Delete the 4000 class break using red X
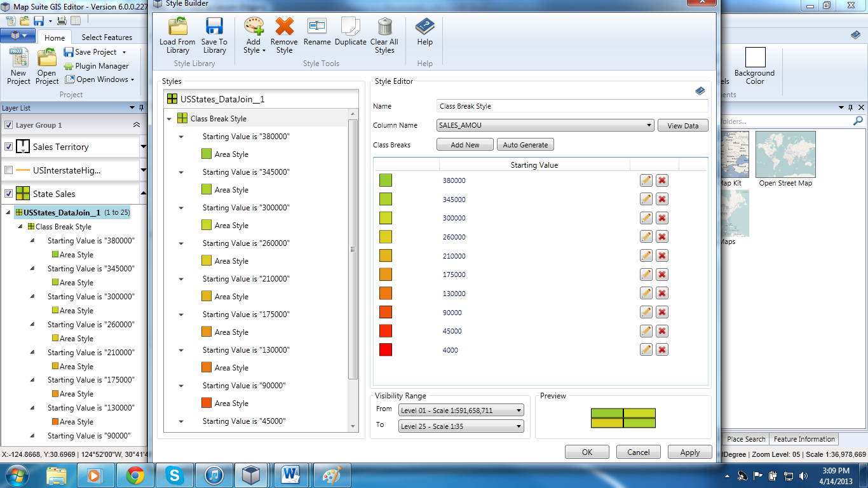868x488 pixels. [662, 350]
